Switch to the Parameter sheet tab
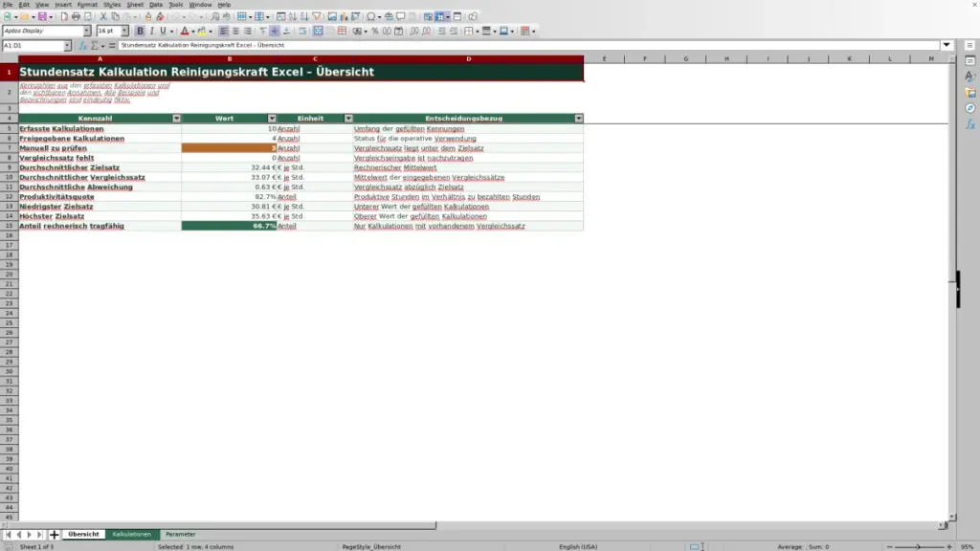Viewport: 980px width, 551px height. click(181, 534)
